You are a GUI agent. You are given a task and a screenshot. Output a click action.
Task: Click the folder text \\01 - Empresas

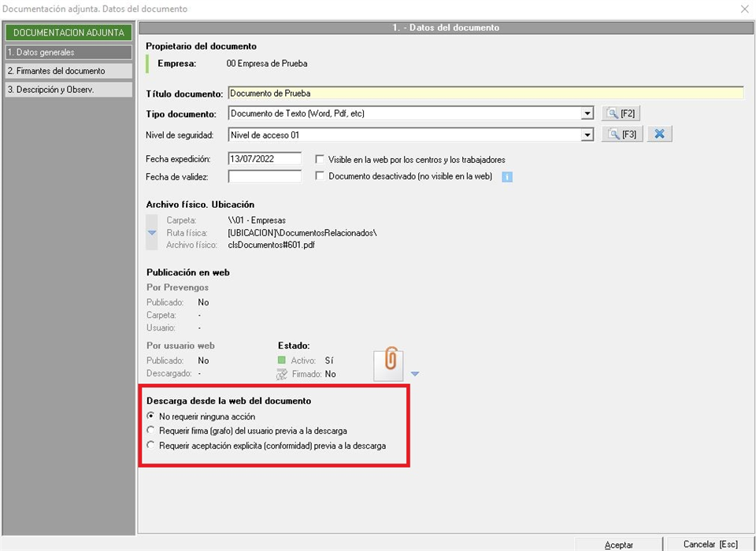point(257,220)
